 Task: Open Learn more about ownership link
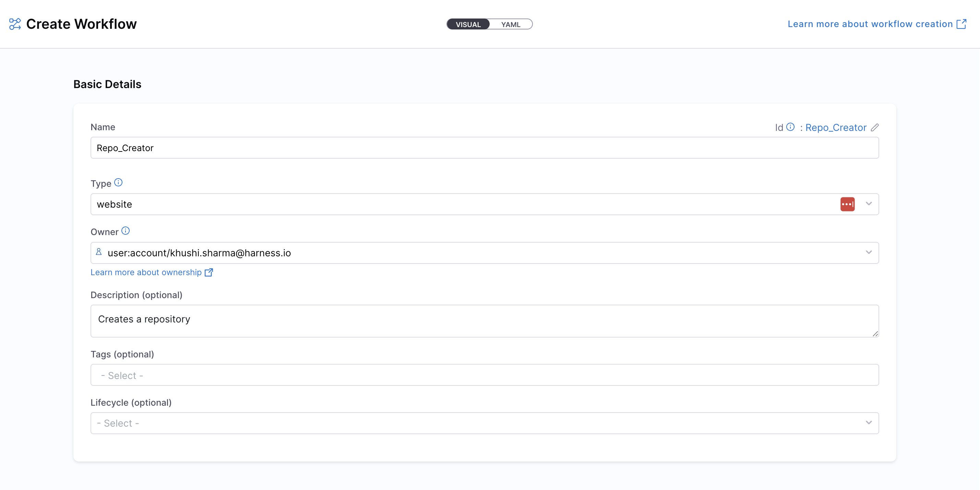tap(146, 272)
